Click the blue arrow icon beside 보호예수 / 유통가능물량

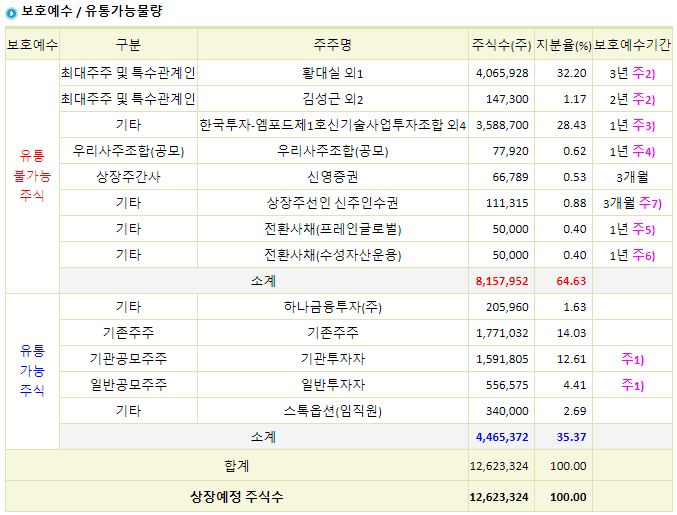[11, 13]
